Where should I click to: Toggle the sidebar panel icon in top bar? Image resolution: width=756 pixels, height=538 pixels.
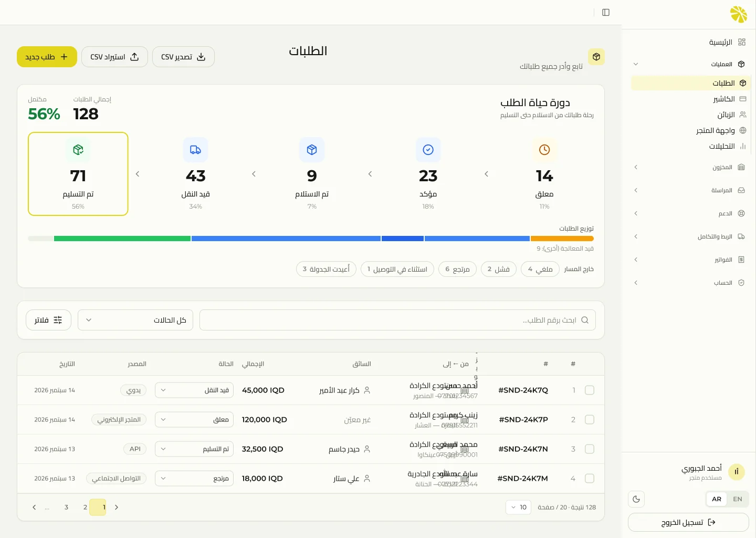coord(606,12)
